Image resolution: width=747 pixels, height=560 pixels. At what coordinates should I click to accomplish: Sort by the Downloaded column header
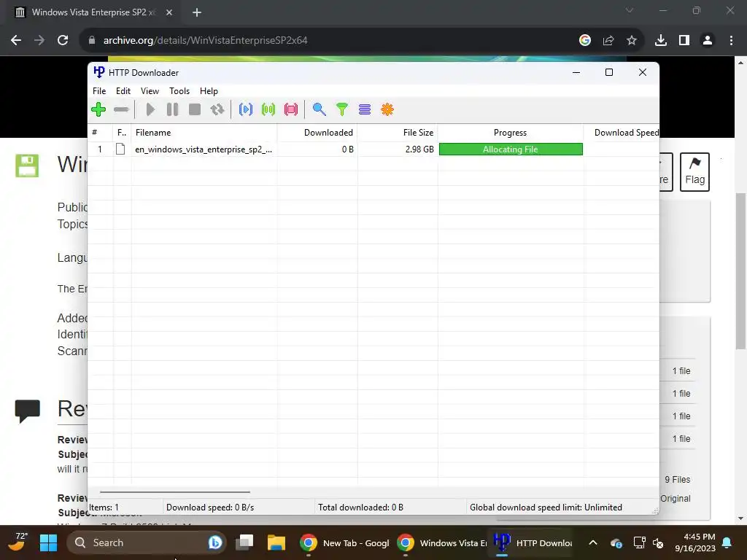[317, 133]
